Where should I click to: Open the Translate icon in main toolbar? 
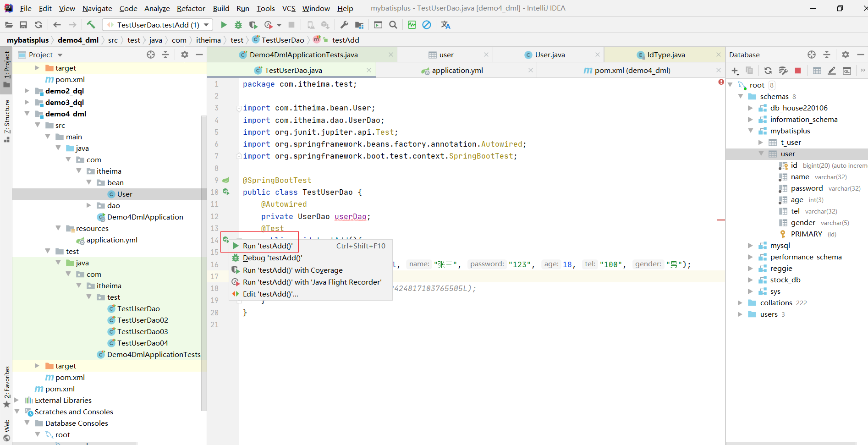click(445, 25)
